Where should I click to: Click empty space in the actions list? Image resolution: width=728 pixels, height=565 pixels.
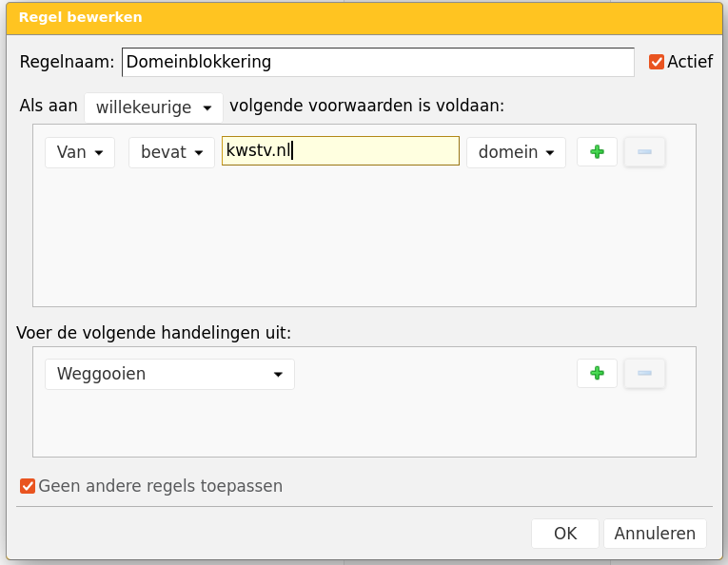(x=364, y=423)
